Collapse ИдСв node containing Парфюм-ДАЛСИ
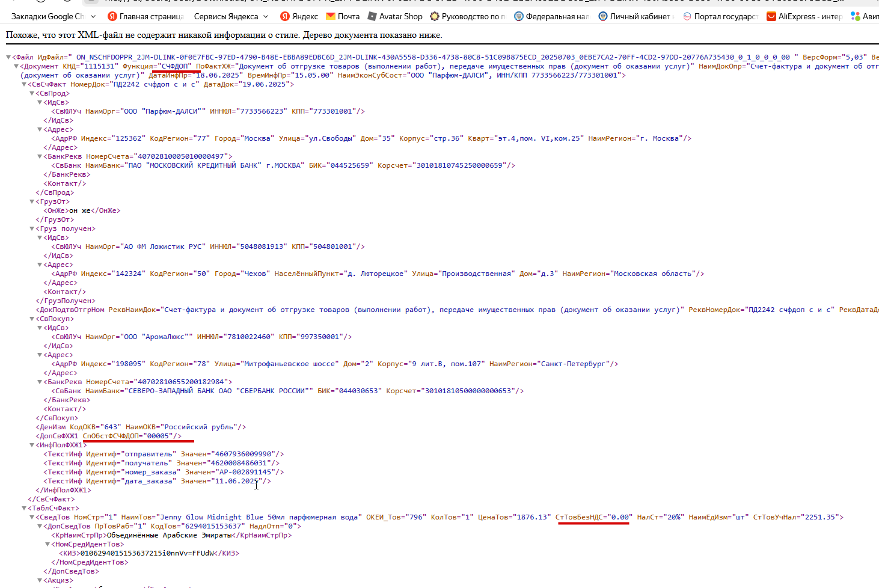879x588 pixels. coord(40,103)
